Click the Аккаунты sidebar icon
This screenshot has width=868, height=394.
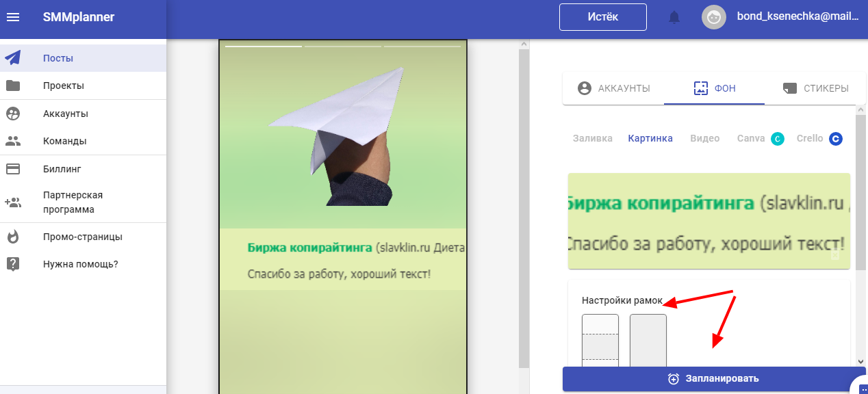pyautogui.click(x=13, y=114)
